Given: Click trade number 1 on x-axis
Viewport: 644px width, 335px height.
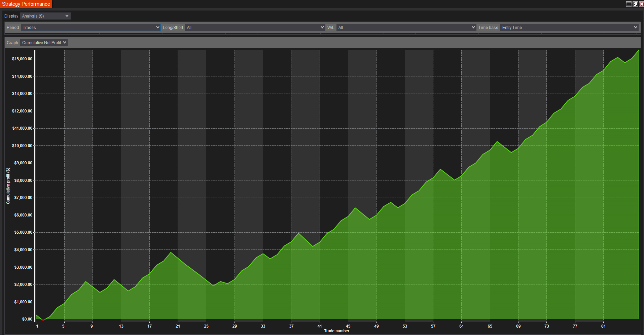Looking at the screenshot, I should [x=37, y=326].
